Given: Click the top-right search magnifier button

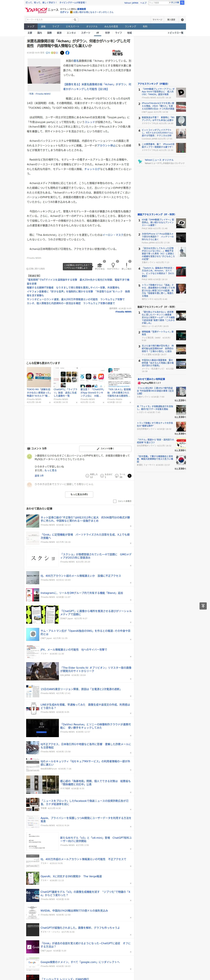Looking at the screenshot, I should [182, 3].
